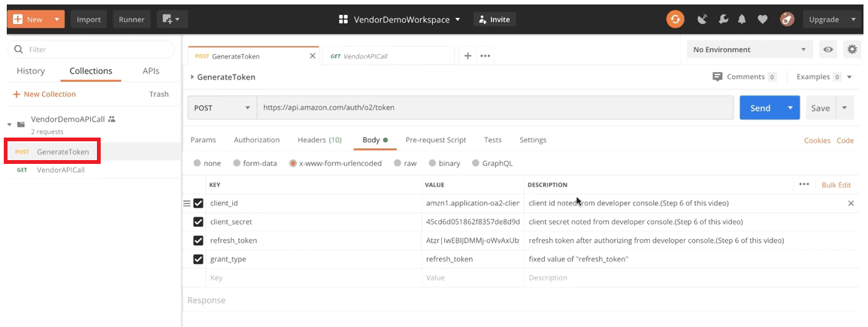Select the raw body type
Screen dimensions: 868x327
tap(397, 163)
